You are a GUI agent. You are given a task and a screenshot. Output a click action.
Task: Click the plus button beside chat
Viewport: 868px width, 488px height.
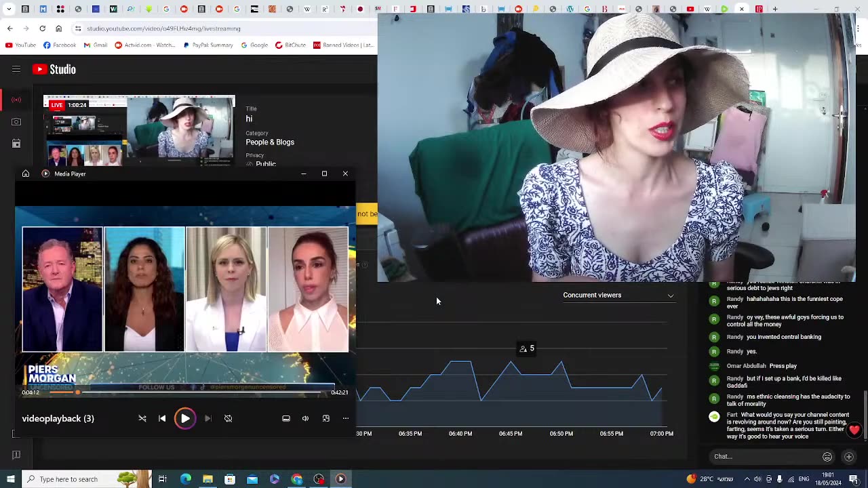tap(848, 457)
